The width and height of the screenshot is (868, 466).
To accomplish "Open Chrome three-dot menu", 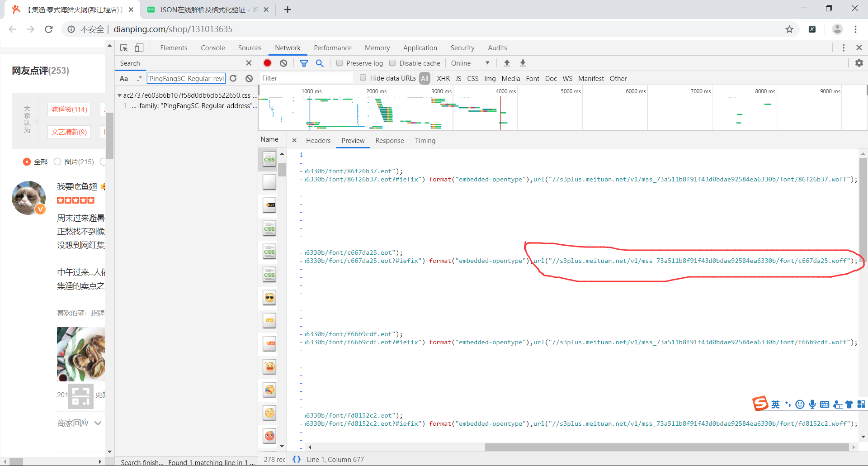I will pyautogui.click(x=856, y=29).
